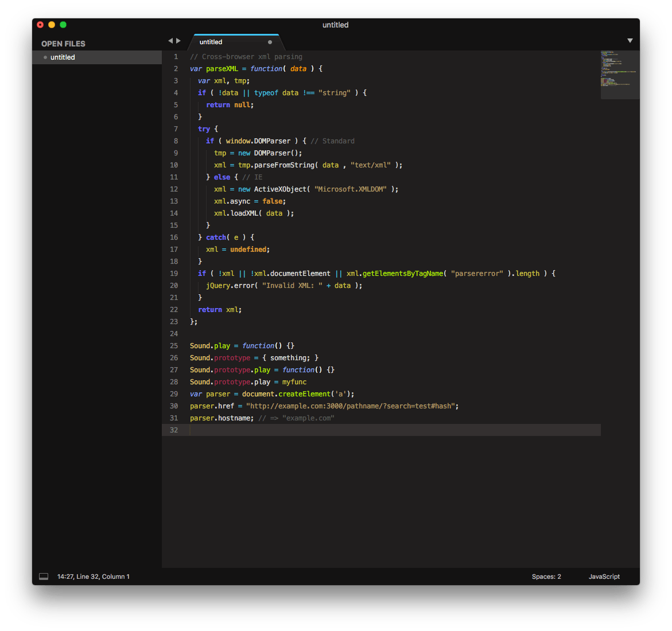This screenshot has height=631, width=672.
Task: Click the left tab-navigation arrow
Action: tap(169, 41)
